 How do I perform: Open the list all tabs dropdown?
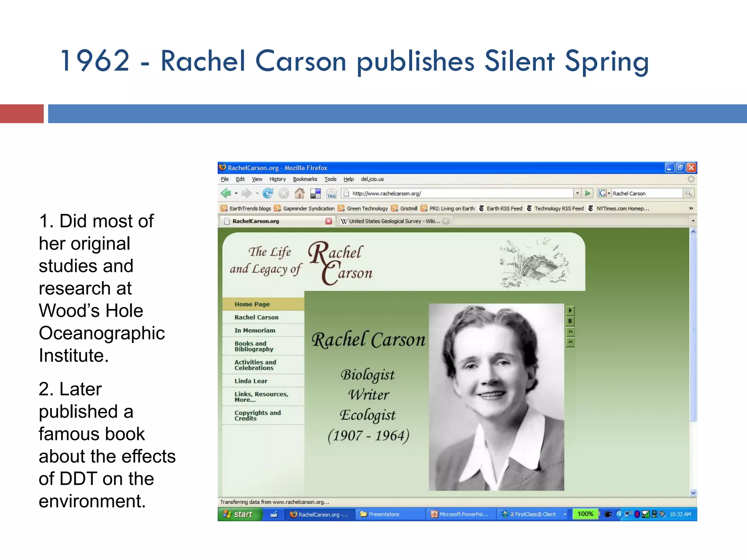[693, 221]
